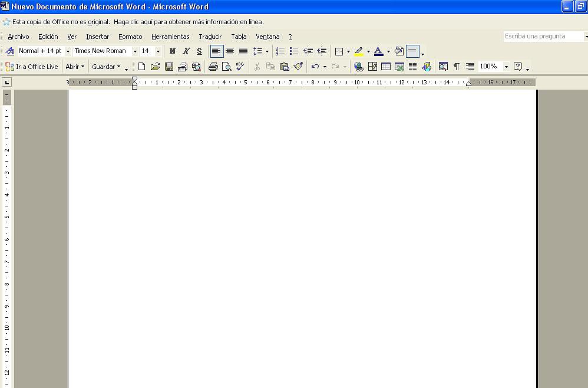The width and height of the screenshot is (588, 388).
Task: Select the Format Painter brush
Action: tap(298, 67)
